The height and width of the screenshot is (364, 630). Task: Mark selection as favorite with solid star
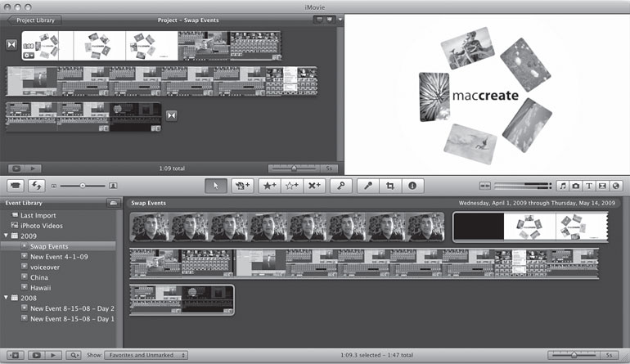pyautogui.click(x=268, y=186)
